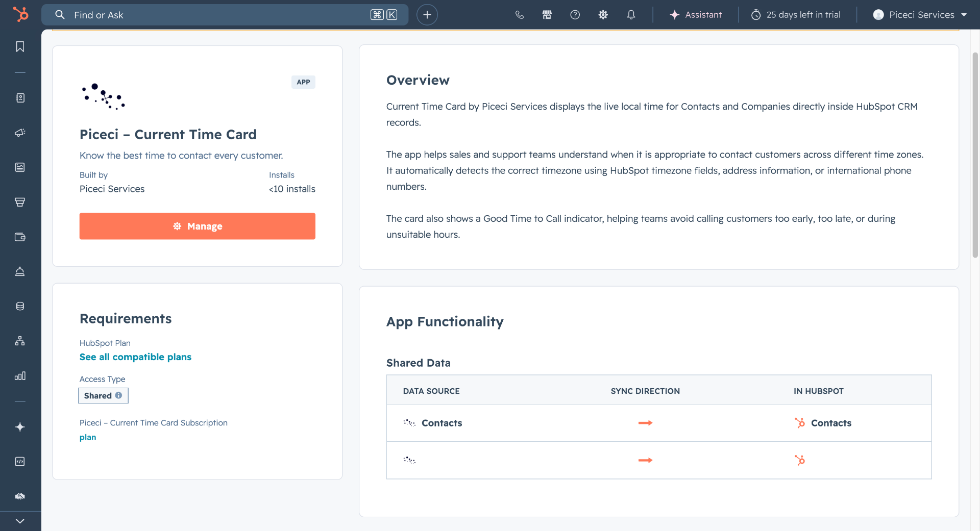Click the plus create button
Image resolution: width=980 pixels, height=531 pixels.
tap(427, 15)
